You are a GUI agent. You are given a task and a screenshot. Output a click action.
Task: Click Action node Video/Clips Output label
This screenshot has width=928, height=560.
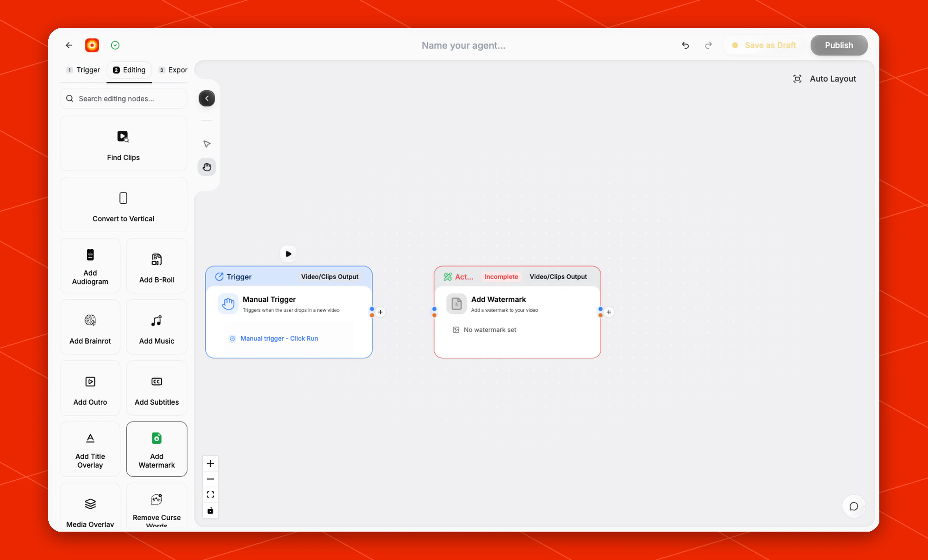tap(558, 277)
